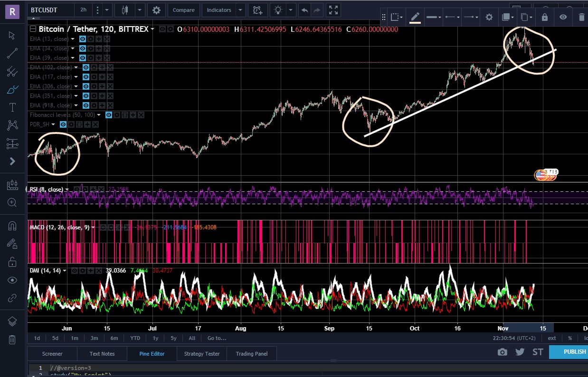
Task: Open settings for EMA (918, close)
Action: (x=94, y=105)
